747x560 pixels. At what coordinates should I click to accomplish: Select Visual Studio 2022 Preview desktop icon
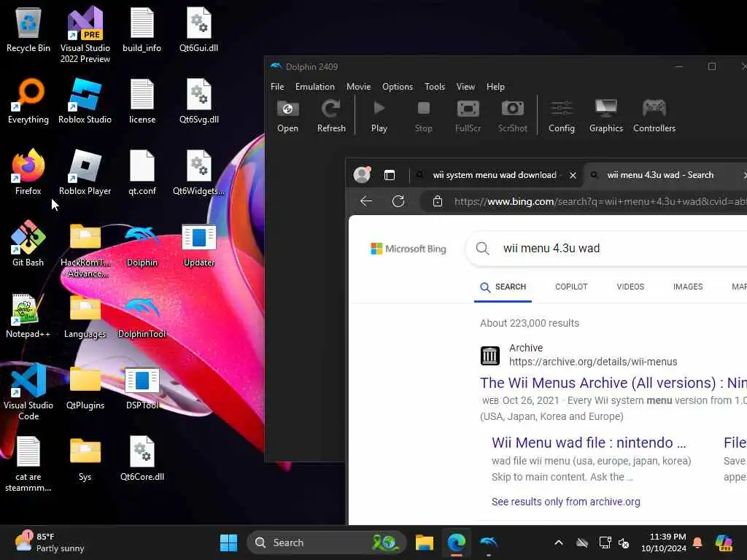point(85,34)
